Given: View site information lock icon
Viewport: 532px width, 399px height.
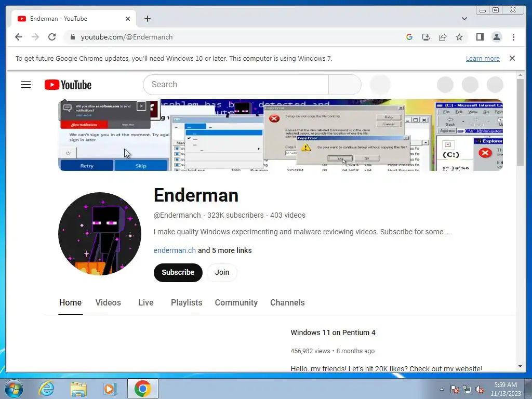Looking at the screenshot, I should coord(72,37).
